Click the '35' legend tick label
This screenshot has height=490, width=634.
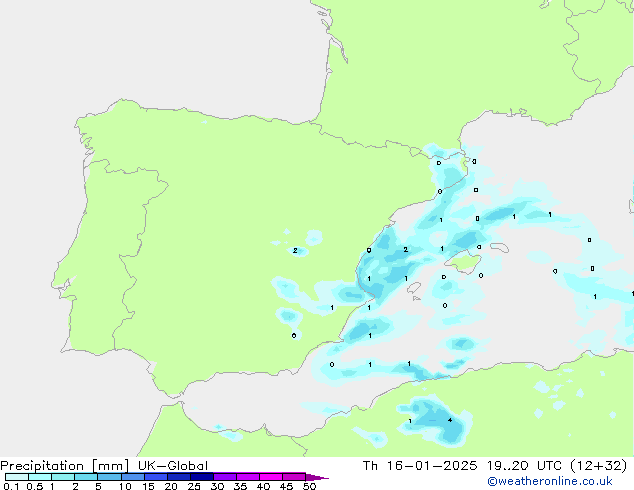240,486
